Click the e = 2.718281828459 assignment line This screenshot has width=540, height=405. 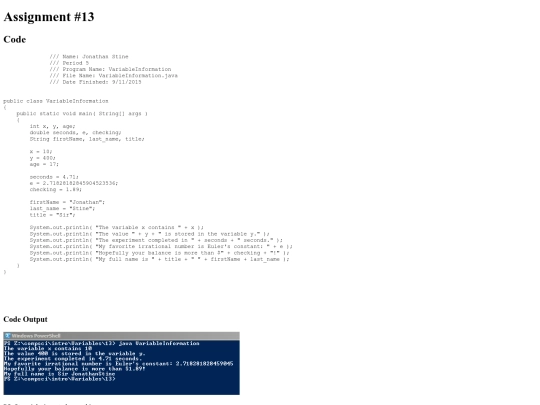pyautogui.click(x=74, y=183)
